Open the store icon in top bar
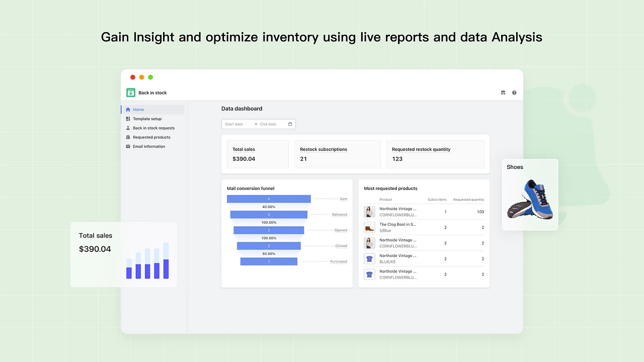 tap(503, 93)
